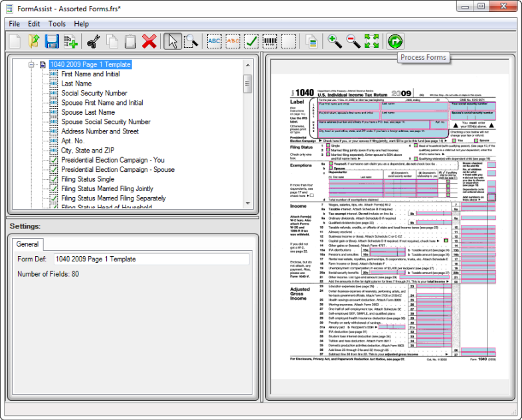
Task: Click the FormAssist title bar app icon
Action: click(10, 9)
